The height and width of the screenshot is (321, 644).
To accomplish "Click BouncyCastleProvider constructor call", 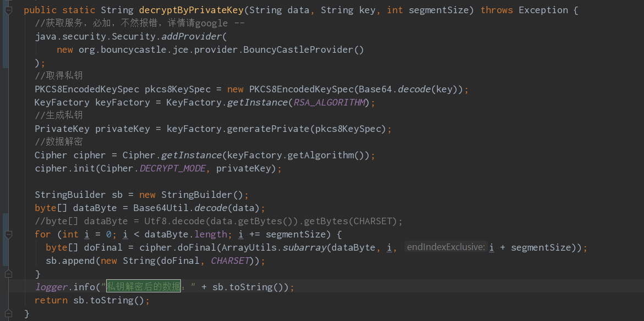I will point(304,49).
